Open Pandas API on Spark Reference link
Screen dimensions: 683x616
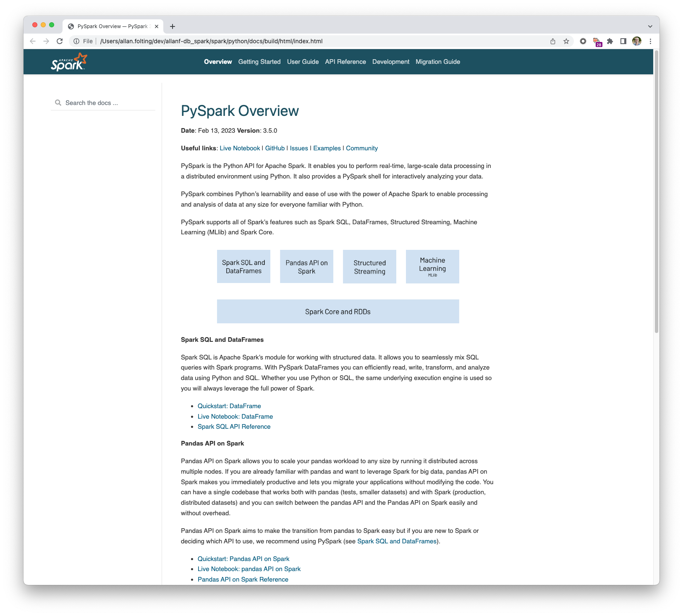tap(243, 579)
